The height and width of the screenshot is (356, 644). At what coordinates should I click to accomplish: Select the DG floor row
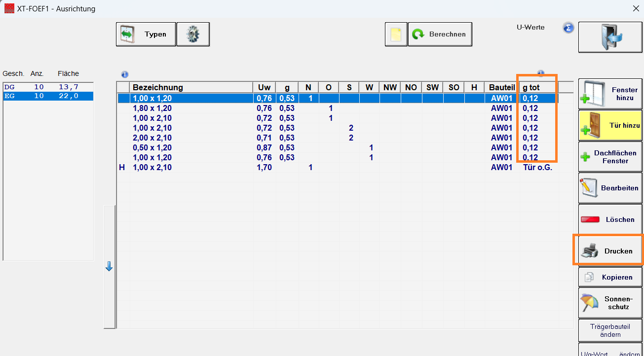(48, 87)
